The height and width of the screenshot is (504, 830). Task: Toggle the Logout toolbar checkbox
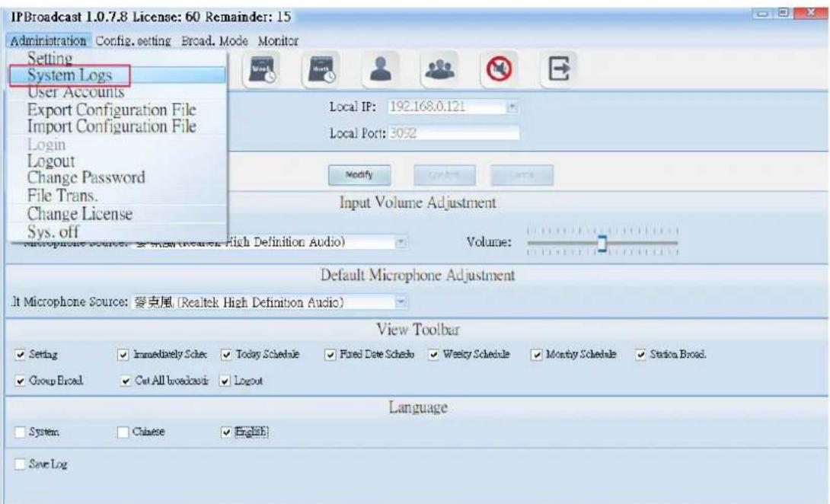coord(225,381)
